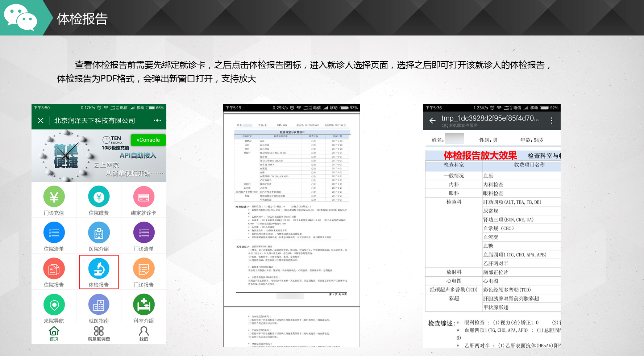Click the second PDF page in middle phone
Viewport: 644px width, 356px height.
tap(292, 327)
